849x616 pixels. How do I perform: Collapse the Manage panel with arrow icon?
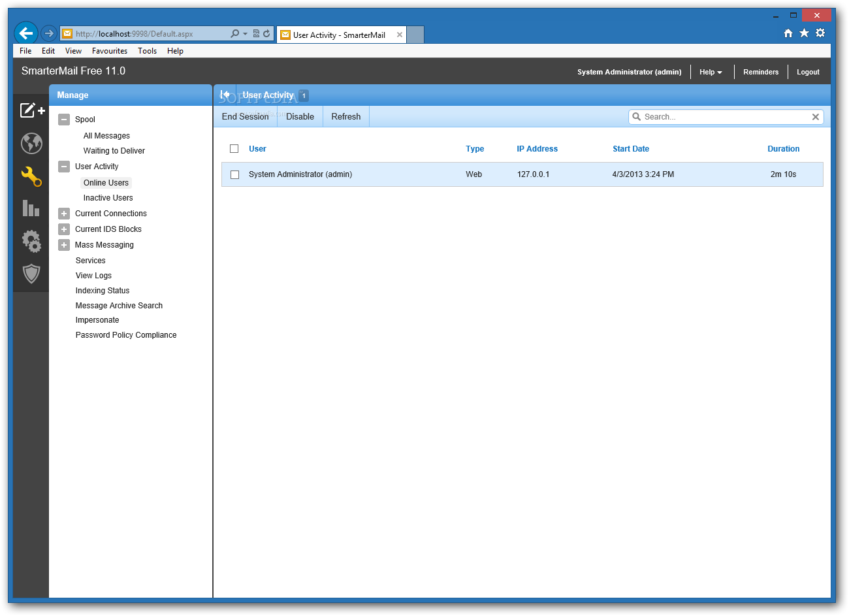pyautogui.click(x=225, y=95)
